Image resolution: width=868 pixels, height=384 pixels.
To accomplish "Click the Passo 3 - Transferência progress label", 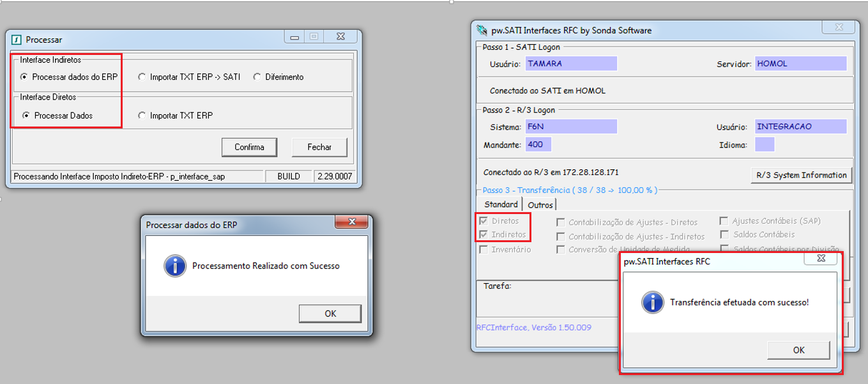I will point(570,190).
